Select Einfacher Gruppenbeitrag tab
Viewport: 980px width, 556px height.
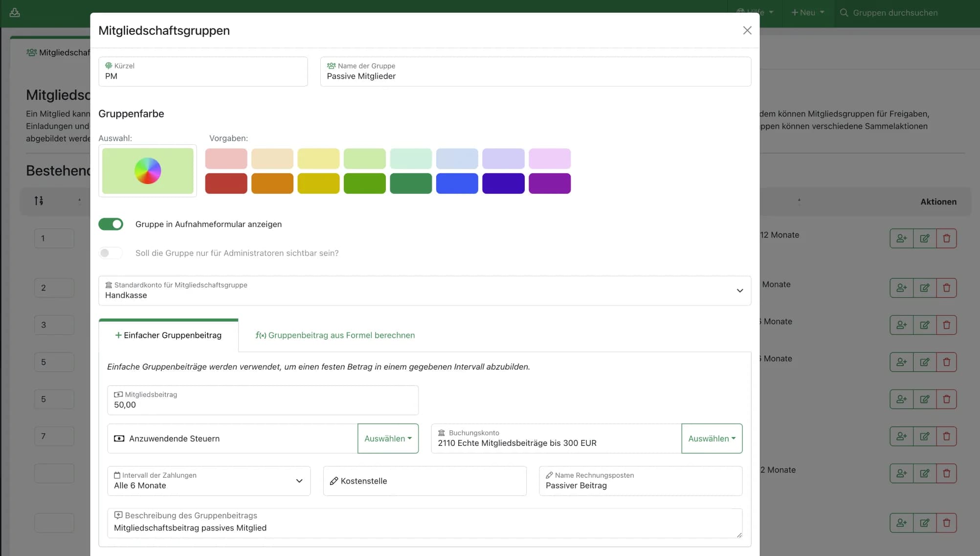pyautogui.click(x=168, y=335)
